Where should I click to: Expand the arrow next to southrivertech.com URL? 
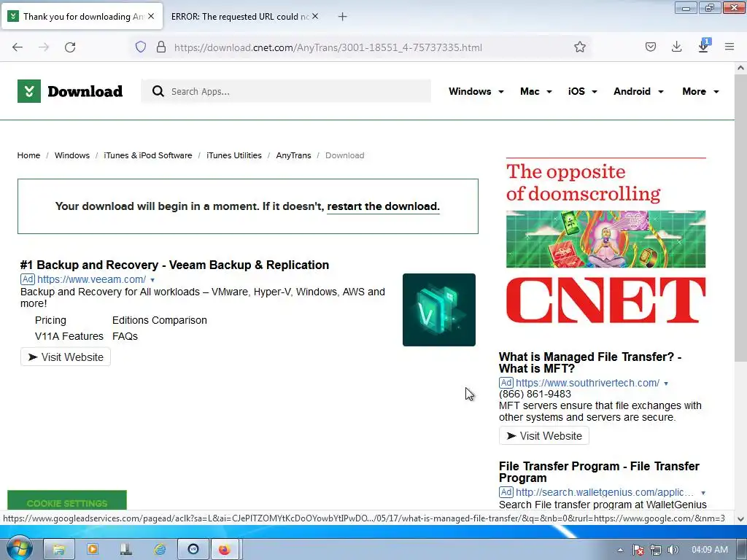pos(666,384)
